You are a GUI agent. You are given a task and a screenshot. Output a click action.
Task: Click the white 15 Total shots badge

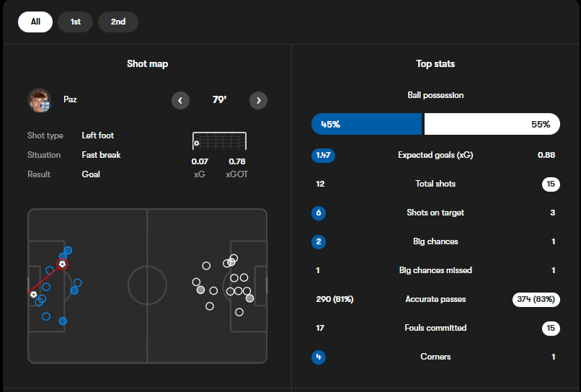[x=551, y=184]
